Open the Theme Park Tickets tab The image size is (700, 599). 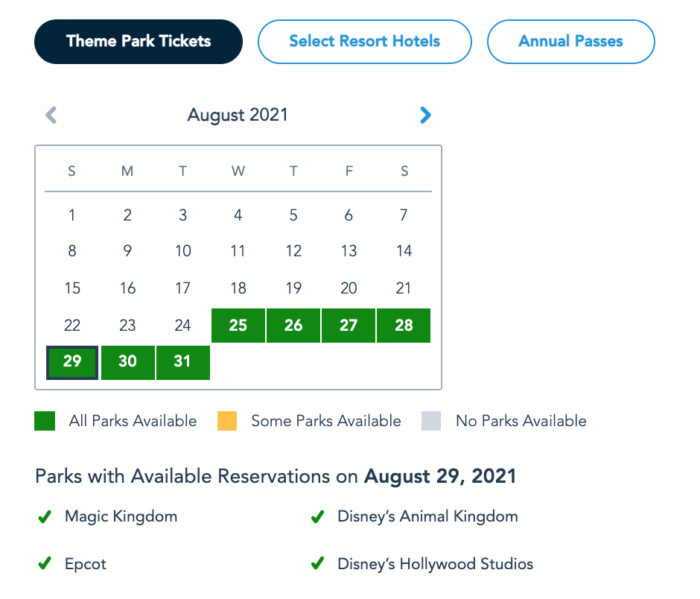(139, 42)
